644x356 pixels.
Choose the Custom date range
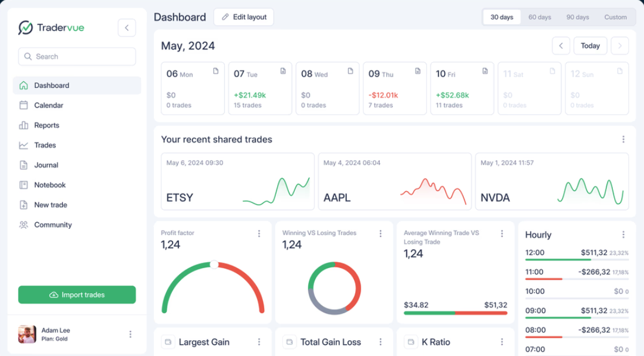(615, 17)
